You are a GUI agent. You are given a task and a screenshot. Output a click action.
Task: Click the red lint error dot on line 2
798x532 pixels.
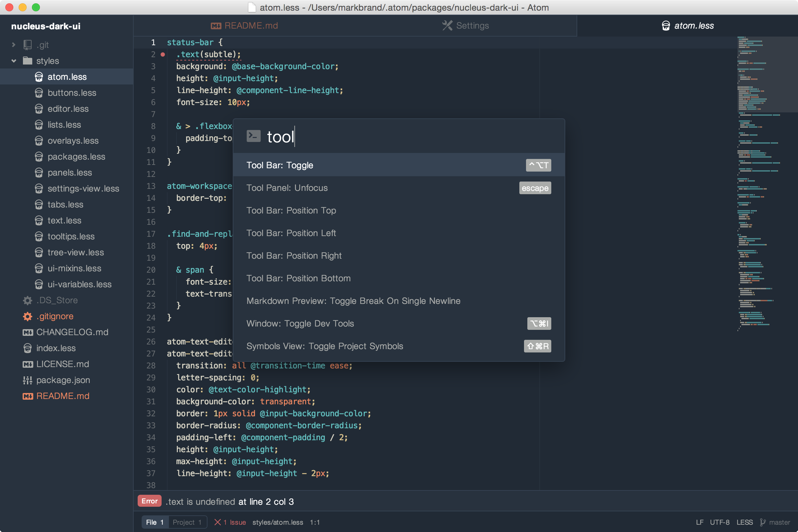(x=163, y=54)
